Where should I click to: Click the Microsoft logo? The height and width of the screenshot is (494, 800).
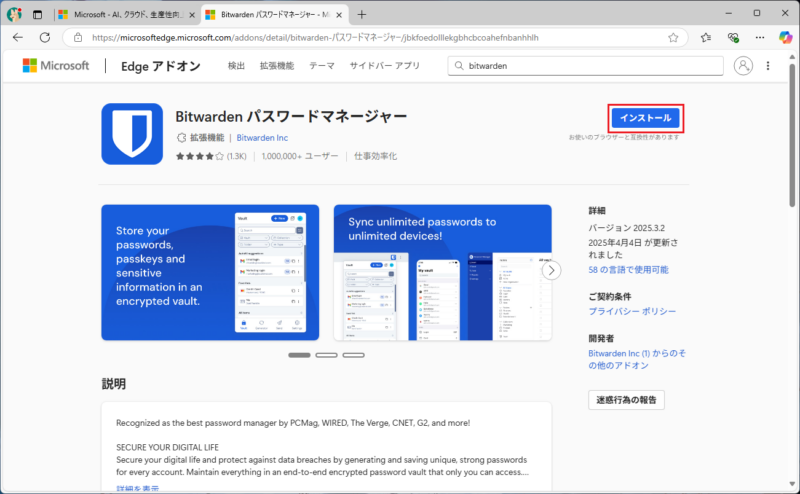pyautogui.click(x=56, y=66)
